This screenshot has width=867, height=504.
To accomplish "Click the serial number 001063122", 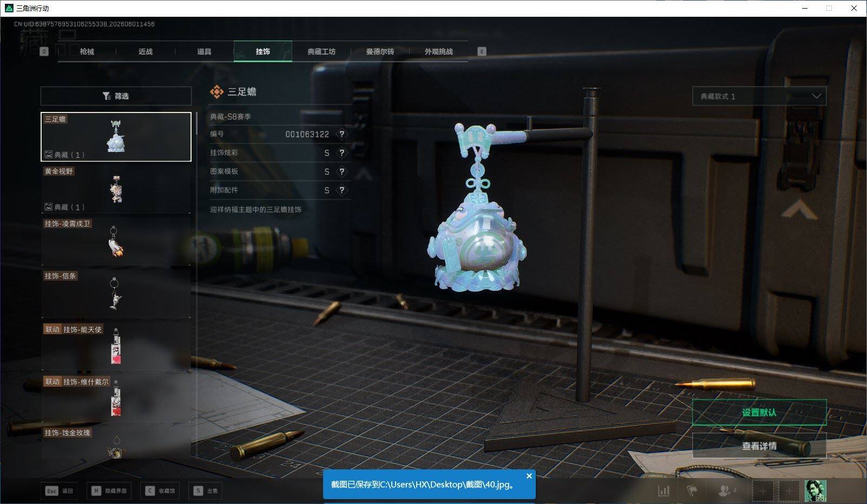I will [x=307, y=134].
